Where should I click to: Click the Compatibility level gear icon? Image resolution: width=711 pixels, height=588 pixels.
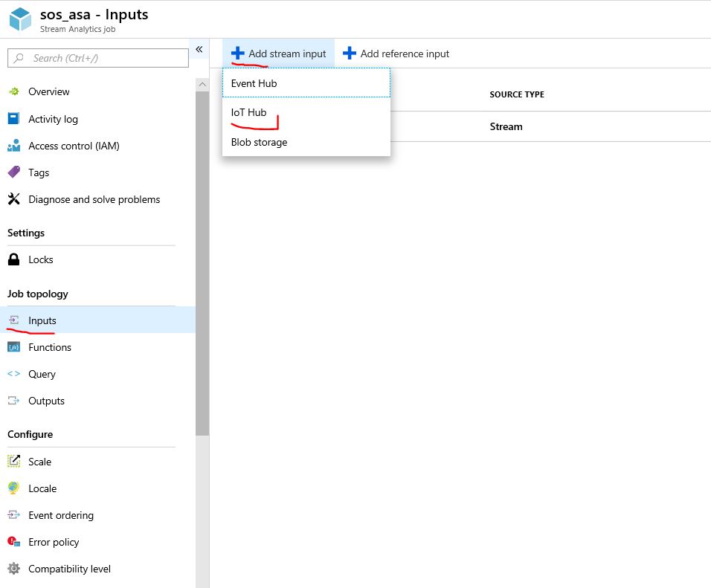point(14,569)
